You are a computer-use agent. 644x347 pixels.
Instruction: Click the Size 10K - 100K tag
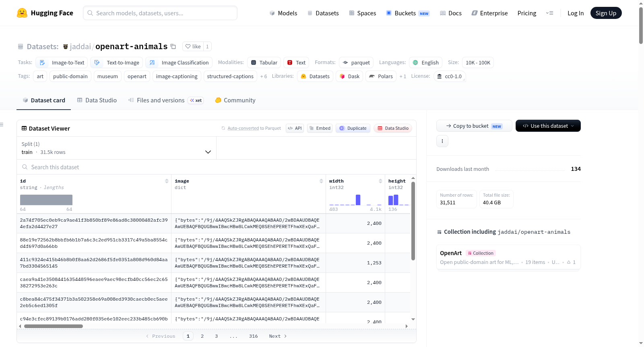pyautogui.click(x=478, y=62)
